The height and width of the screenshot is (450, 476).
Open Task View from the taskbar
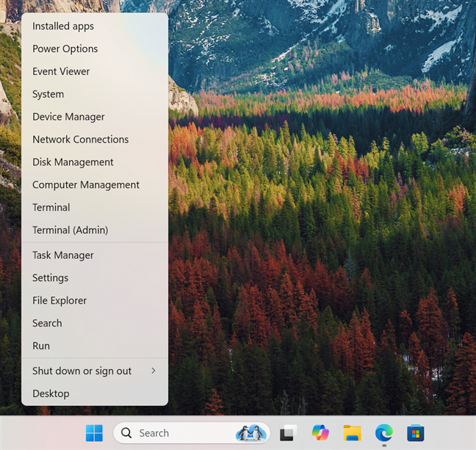point(288,432)
